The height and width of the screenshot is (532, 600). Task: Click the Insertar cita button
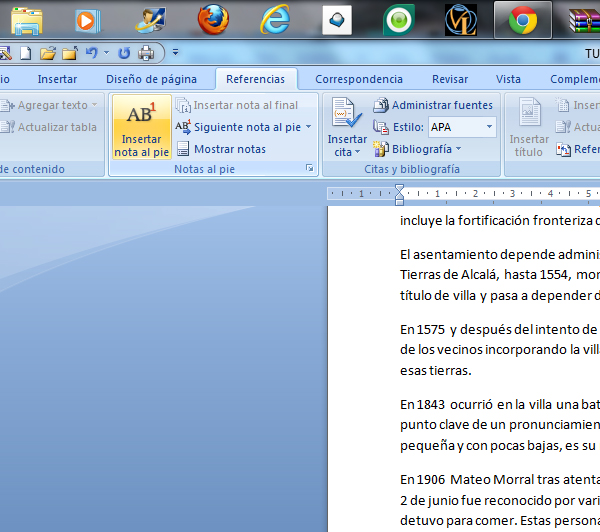point(347,127)
